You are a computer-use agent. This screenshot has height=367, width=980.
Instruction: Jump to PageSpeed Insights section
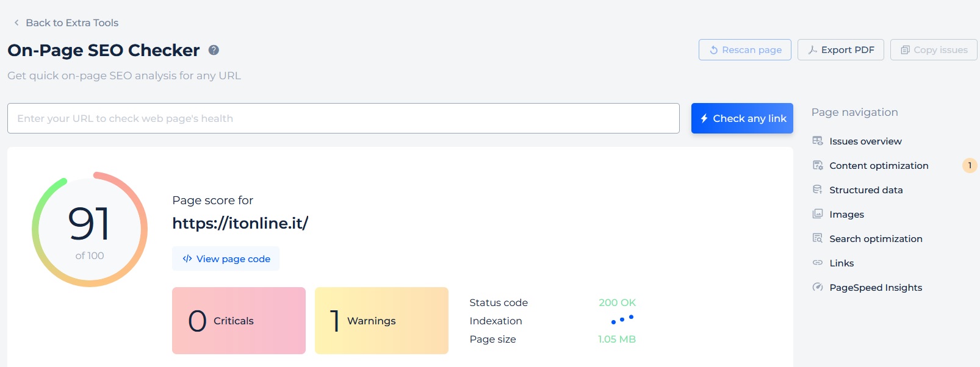click(x=876, y=288)
